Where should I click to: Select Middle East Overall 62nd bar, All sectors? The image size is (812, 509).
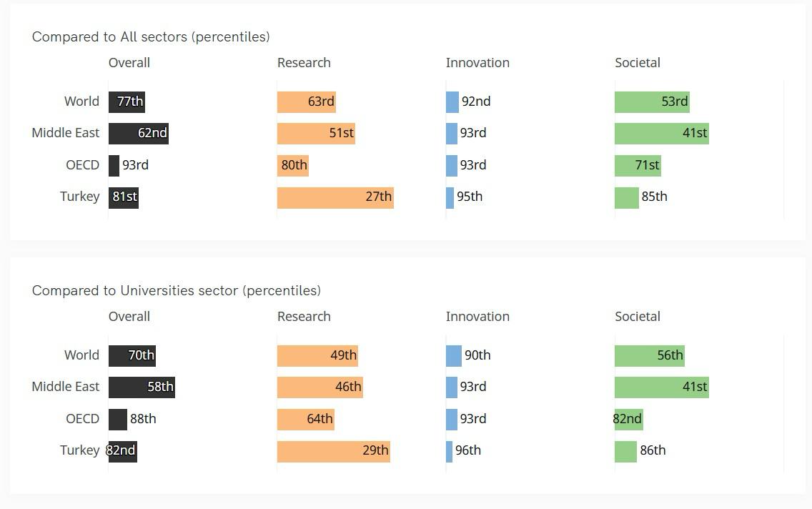[x=139, y=133]
